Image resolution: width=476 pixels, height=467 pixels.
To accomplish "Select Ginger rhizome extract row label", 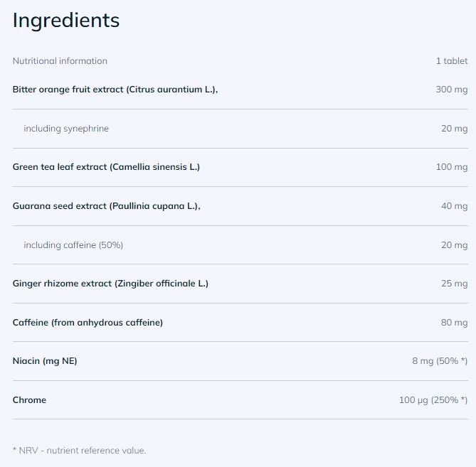I will click(110, 284).
